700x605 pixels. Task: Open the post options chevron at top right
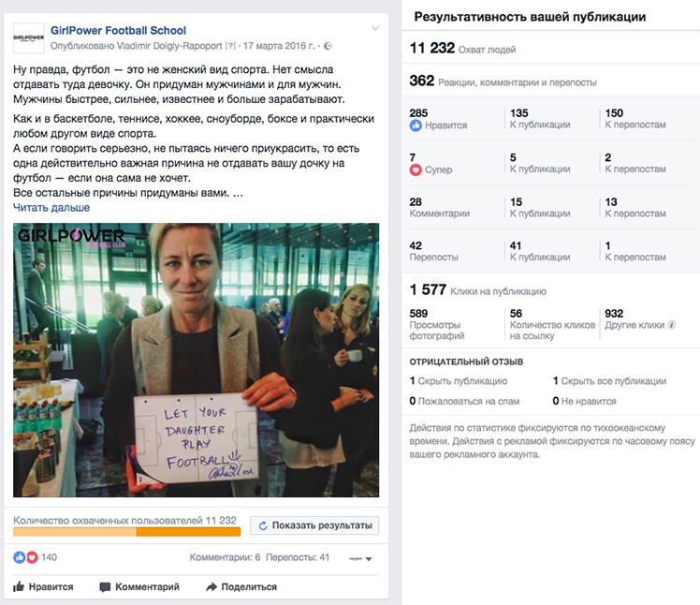pos(375,29)
